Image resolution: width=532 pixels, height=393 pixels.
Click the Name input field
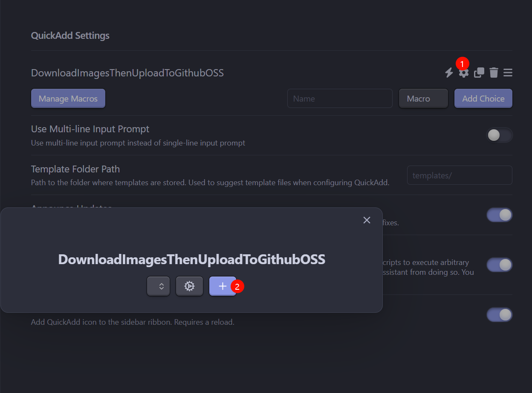[x=340, y=99]
